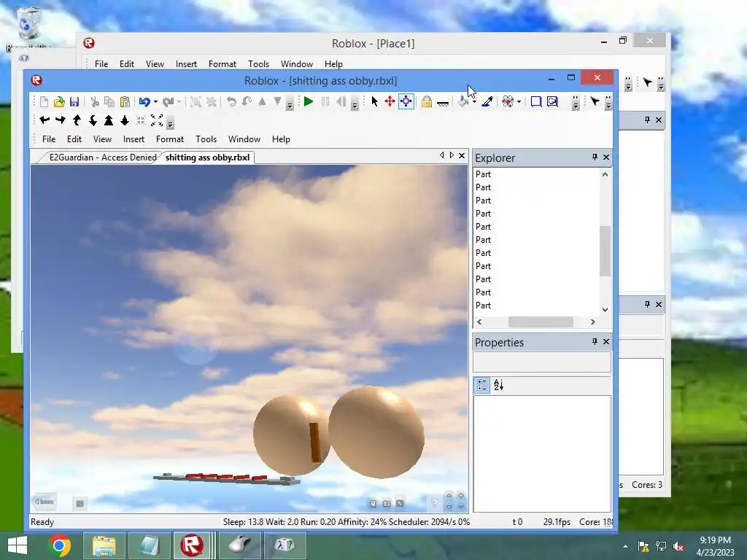Click the Zoom Extents expanding arrows icon

point(157,120)
